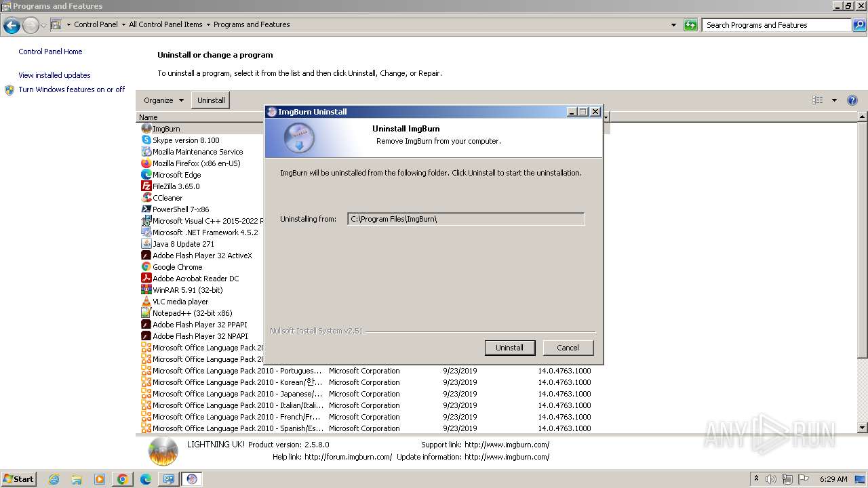Expand the All Control Panel Items breadcrumb arrow
This screenshot has width=868, height=488.
pyautogui.click(x=208, y=25)
